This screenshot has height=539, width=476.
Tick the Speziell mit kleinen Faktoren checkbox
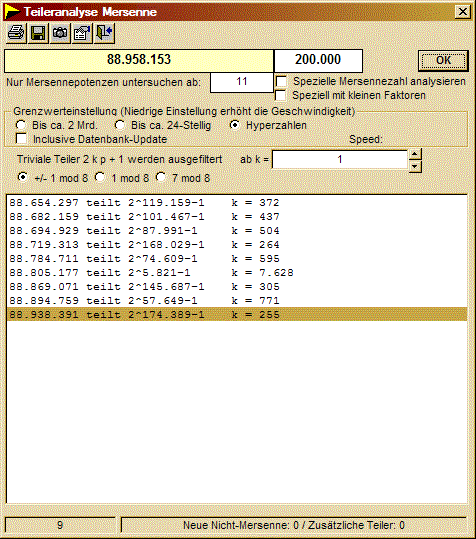click(x=280, y=95)
